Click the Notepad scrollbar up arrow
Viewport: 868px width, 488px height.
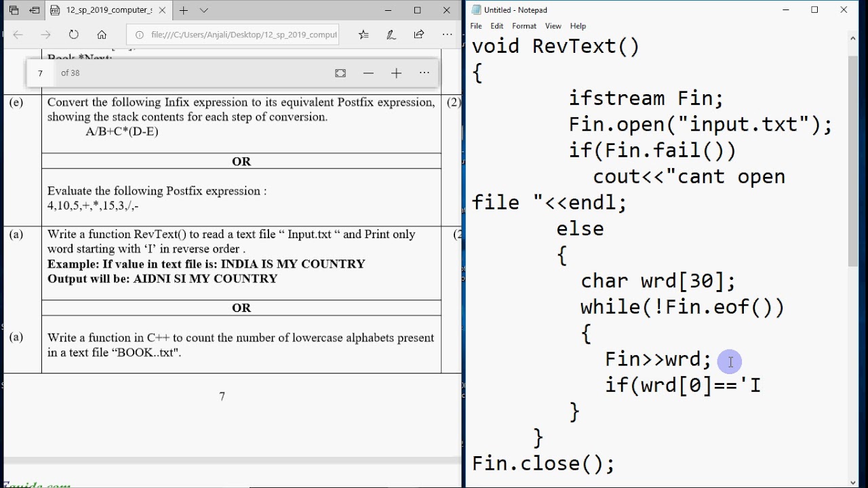tap(853, 39)
